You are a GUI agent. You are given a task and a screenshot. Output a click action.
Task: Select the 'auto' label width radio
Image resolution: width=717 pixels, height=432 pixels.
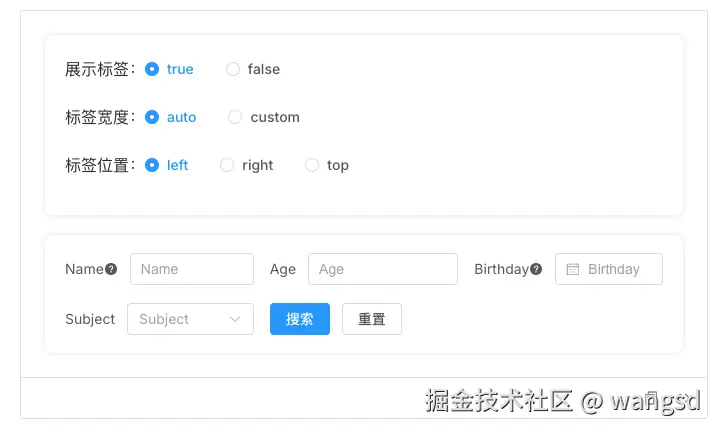coord(152,117)
